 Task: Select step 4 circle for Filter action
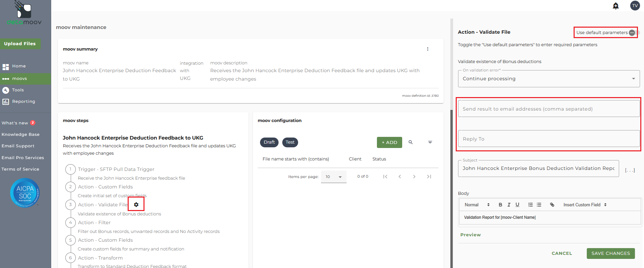tap(70, 222)
